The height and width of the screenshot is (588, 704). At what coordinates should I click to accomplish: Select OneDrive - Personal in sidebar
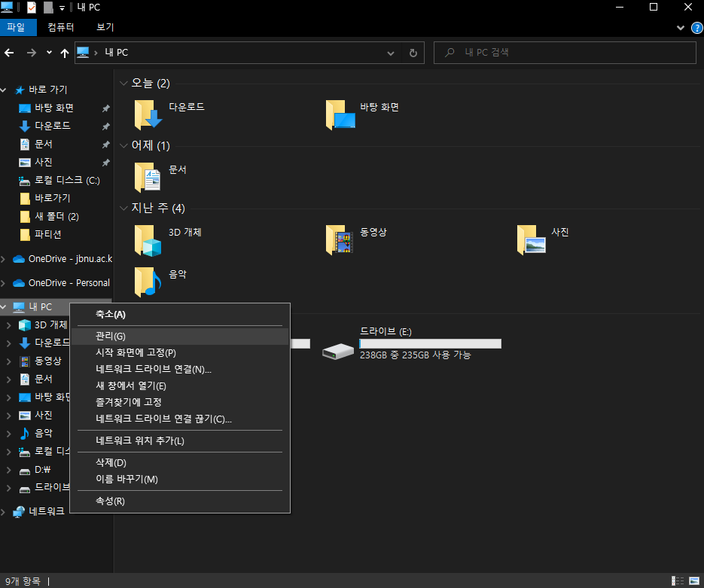(69, 283)
